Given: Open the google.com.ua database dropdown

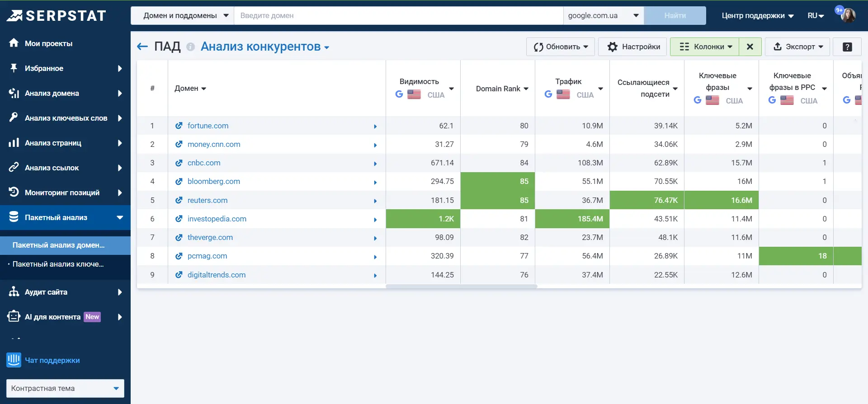Looking at the screenshot, I should tap(604, 15).
